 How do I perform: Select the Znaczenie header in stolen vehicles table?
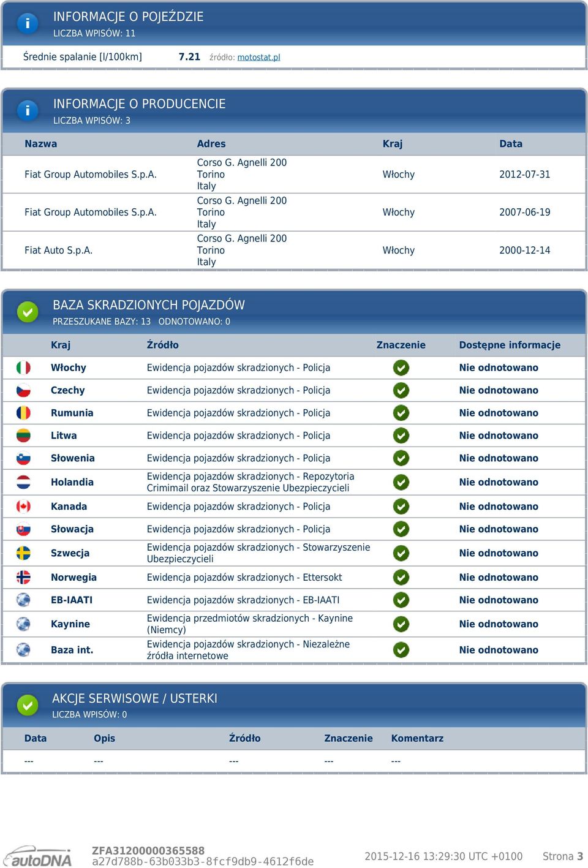pos(401,345)
